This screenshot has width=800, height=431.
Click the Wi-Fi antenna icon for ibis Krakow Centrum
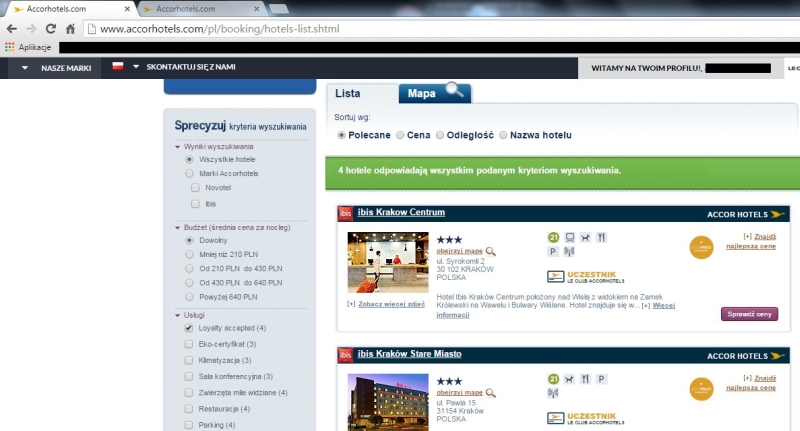tap(569, 251)
